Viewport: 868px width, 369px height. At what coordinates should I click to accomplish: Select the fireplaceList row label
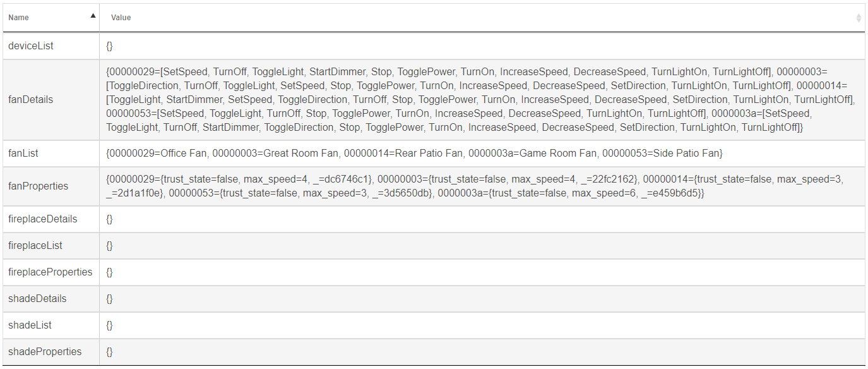coord(35,245)
